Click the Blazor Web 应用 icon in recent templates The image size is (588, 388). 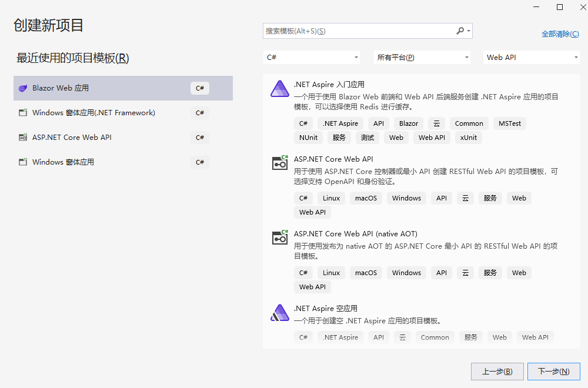point(23,88)
